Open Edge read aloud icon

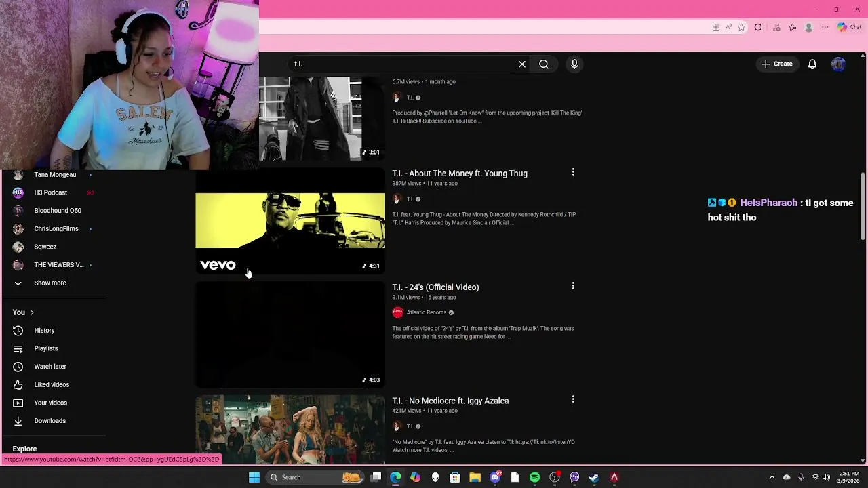pyautogui.click(x=728, y=27)
